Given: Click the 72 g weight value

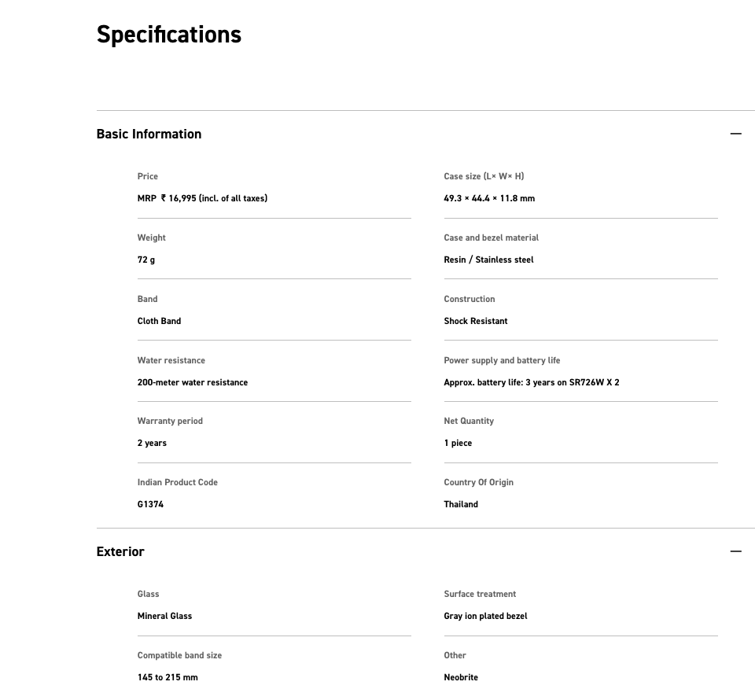Looking at the screenshot, I should click(146, 260).
